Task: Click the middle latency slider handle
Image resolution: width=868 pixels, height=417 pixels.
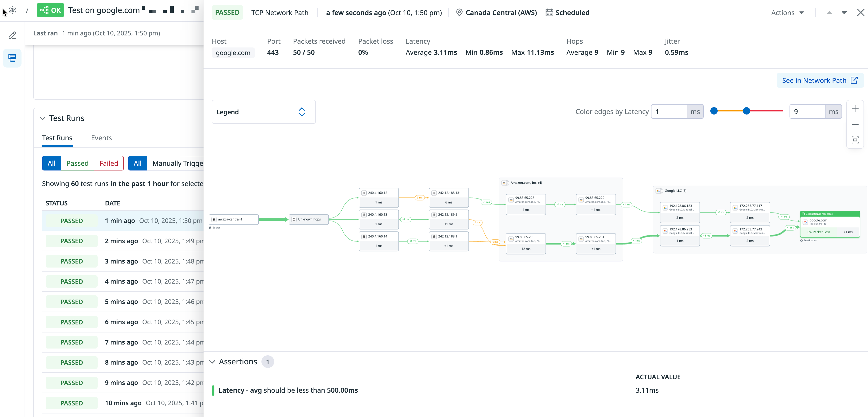Action: (746, 111)
